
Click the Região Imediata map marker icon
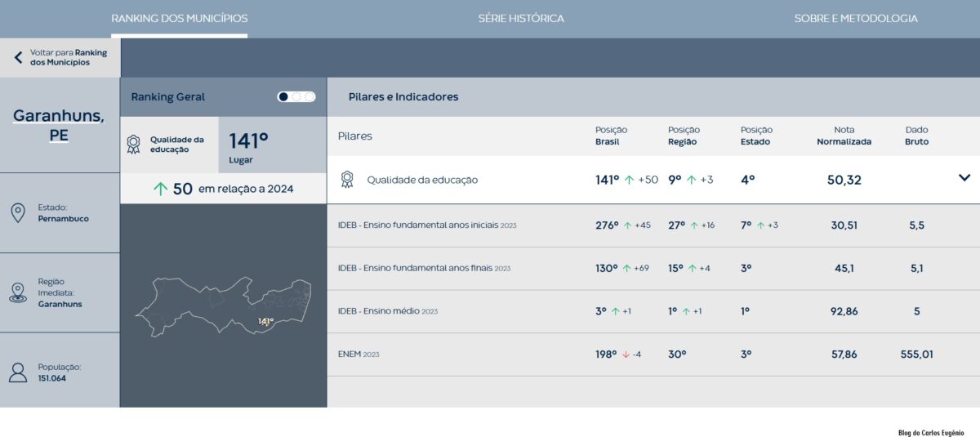[x=17, y=292]
